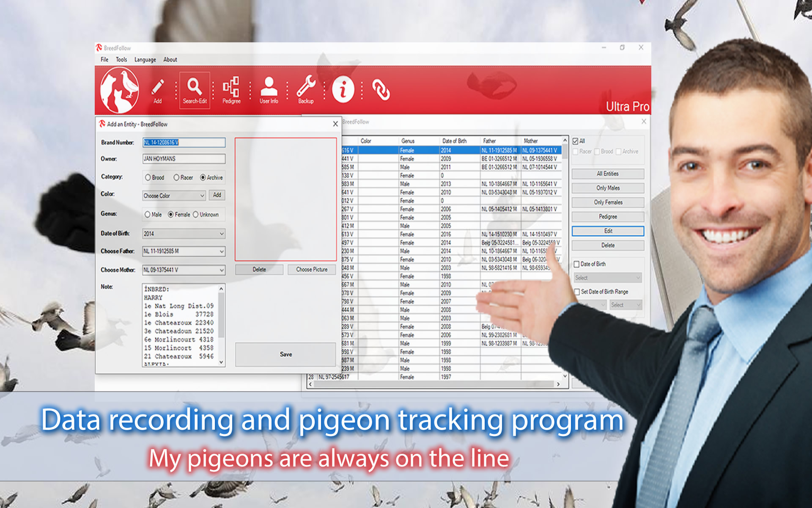Open the Date of Birth Select dropdown
812x508 pixels.
coord(608,278)
